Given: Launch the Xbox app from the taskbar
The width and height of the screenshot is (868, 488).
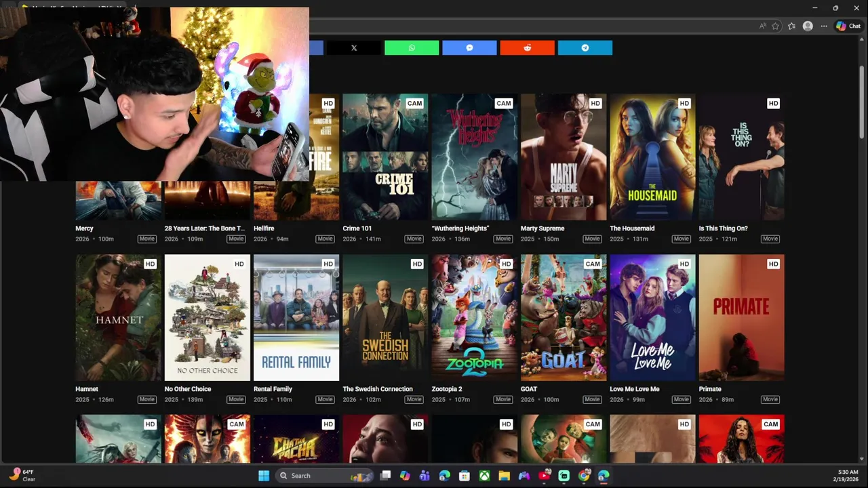Looking at the screenshot, I should (484, 476).
